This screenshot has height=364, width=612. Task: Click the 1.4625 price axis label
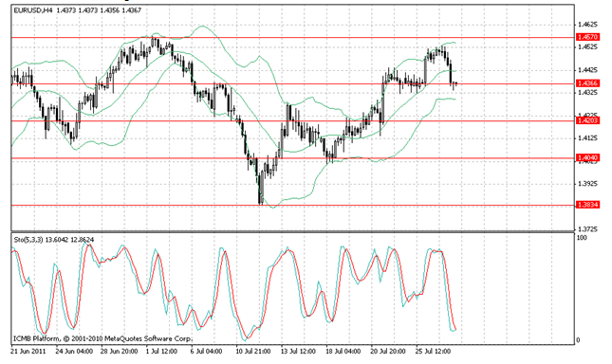pyautogui.click(x=587, y=25)
